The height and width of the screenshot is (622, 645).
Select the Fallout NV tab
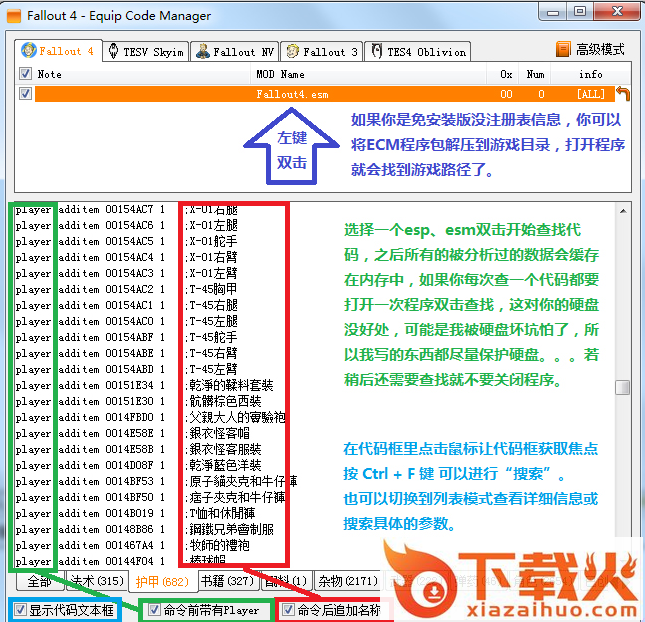coord(234,52)
